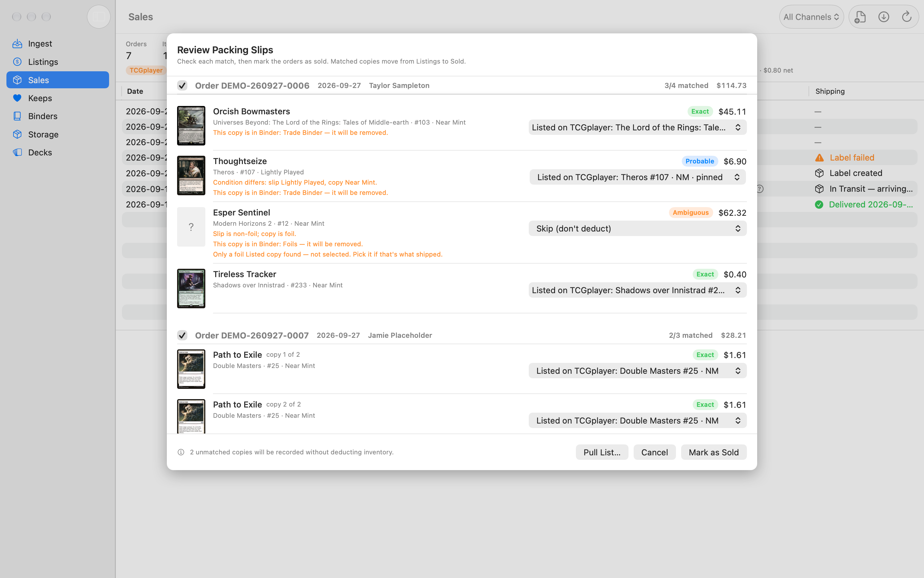Click the Thoughtseize condition differs warning
The image size is (924, 578).
pyautogui.click(x=295, y=182)
